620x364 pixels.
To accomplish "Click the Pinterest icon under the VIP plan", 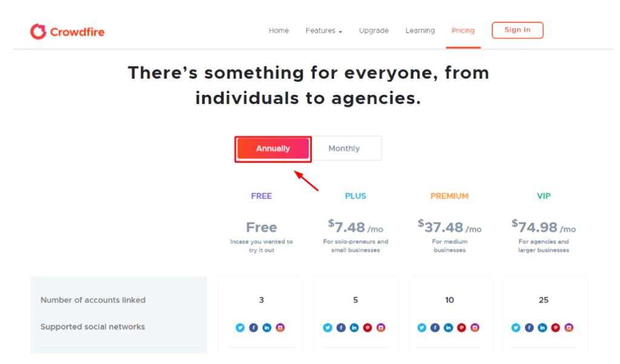I will (556, 328).
